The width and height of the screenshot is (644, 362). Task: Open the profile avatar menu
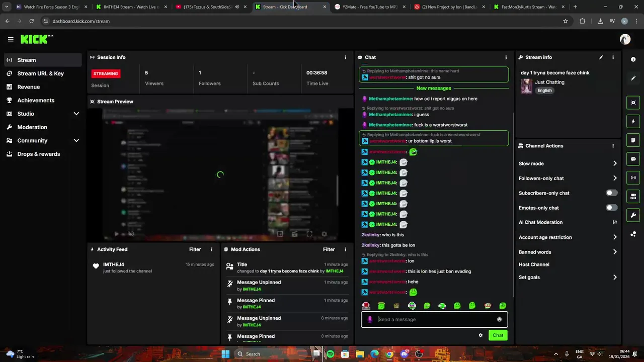[625, 39]
